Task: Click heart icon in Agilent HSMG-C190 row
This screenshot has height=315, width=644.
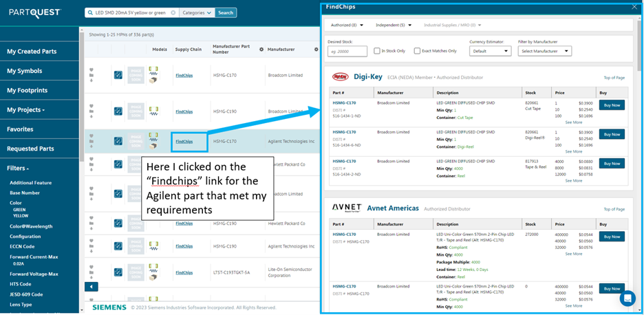Action: pos(92,241)
